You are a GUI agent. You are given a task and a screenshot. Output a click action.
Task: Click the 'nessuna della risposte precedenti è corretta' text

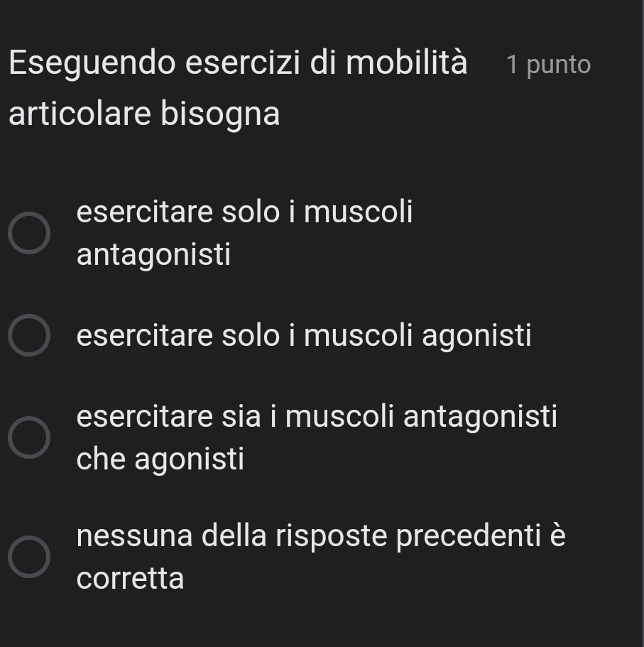pos(321,536)
